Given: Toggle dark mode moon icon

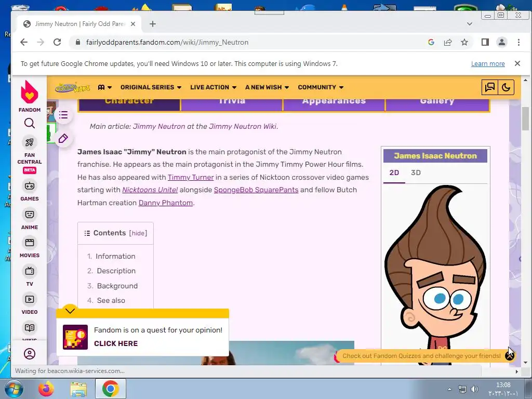Looking at the screenshot, I should click(x=506, y=87).
